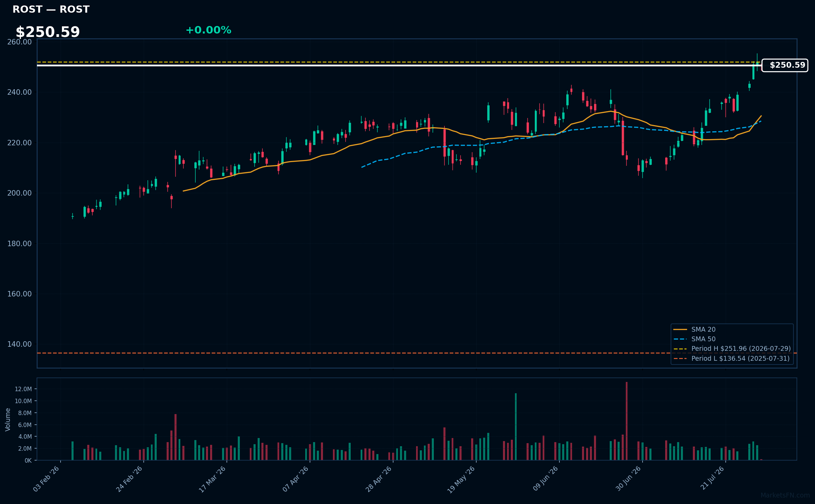Click the 8.0M volume axis label
Screen dimensions: 815x504
coord(25,413)
